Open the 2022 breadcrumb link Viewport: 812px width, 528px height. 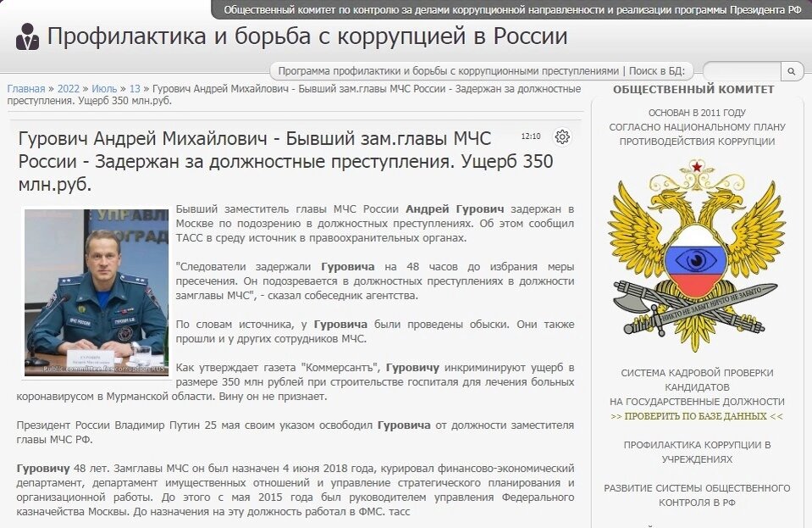69,89
